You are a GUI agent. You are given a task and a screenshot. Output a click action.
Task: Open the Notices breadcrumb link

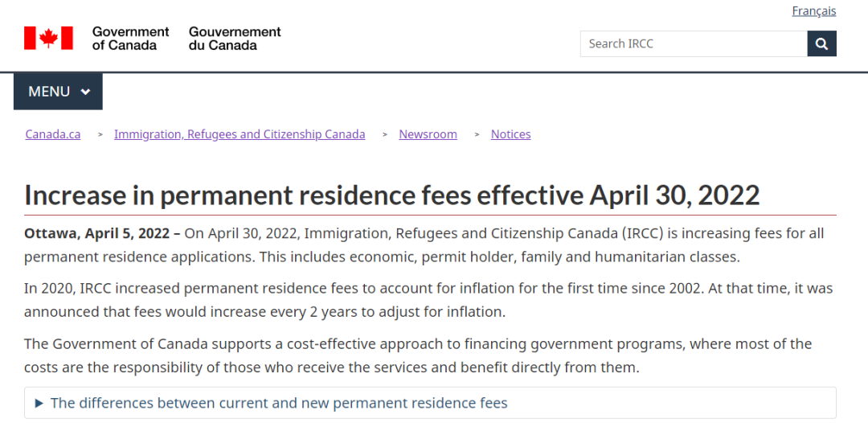511,134
